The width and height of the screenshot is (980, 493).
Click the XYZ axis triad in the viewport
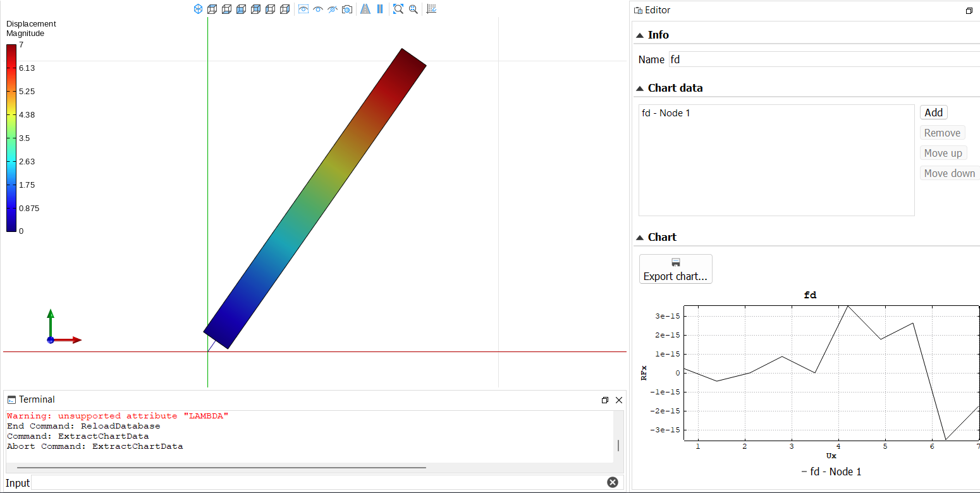pyautogui.click(x=63, y=327)
